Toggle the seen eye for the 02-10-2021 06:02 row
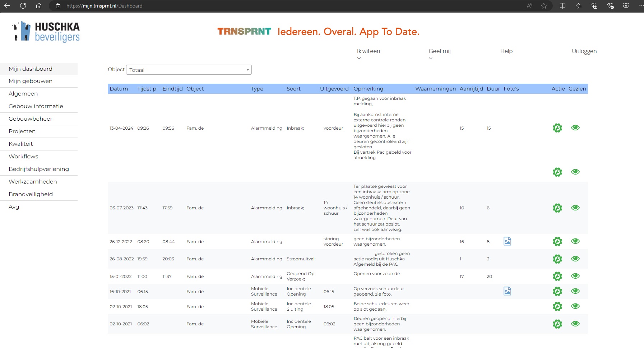This screenshot has width=644, height=348. coord(575,324)
